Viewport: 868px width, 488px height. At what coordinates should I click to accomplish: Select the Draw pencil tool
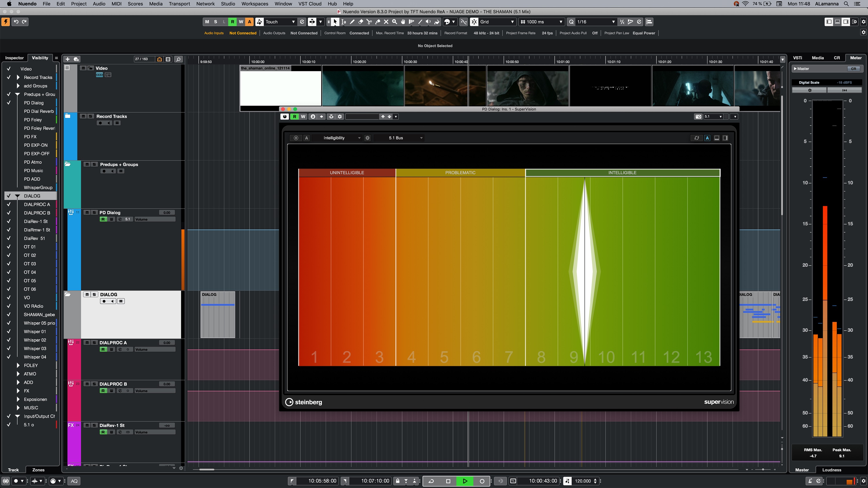click(x=352, y=22)
